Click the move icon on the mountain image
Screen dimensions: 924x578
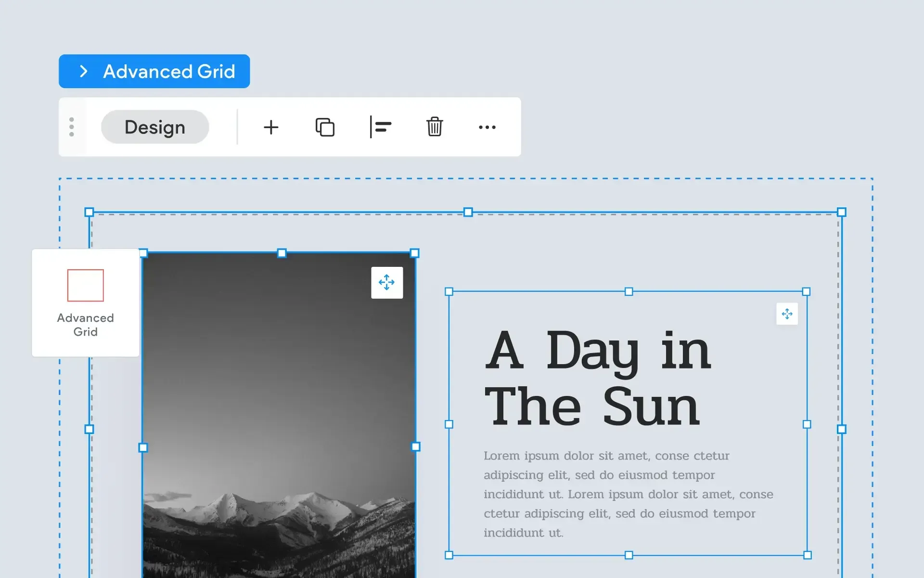click(x=387, y=283)
